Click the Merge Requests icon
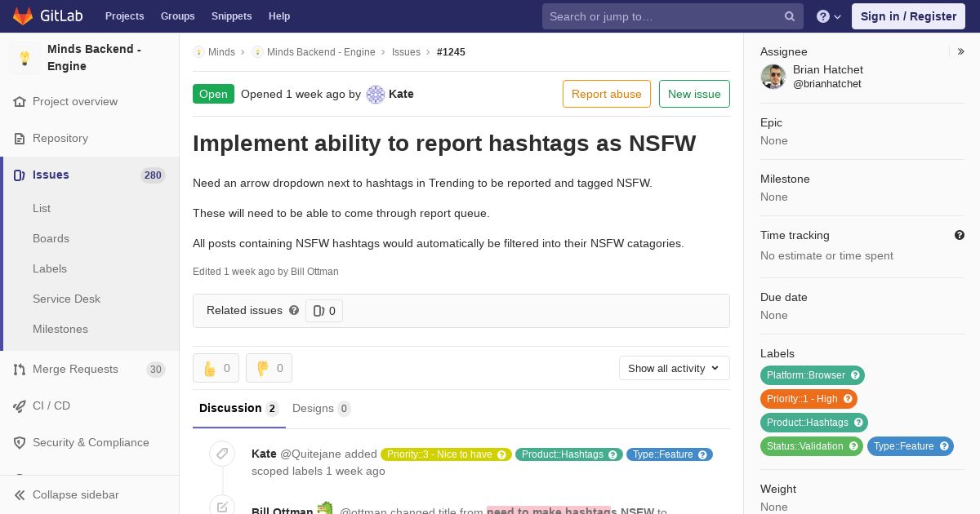Viewport: 980px width, 514px height. (20, 370)
